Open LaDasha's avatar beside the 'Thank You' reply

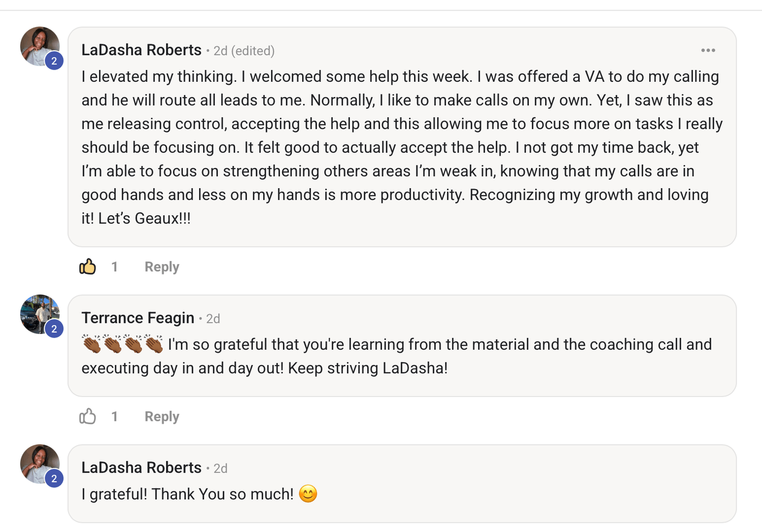[38, 462]
